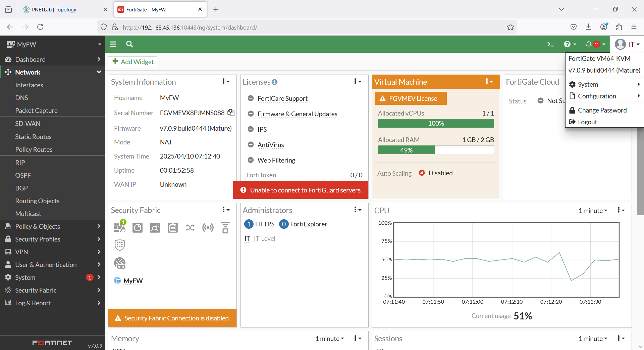Click the IT user avatar menu
The height and width of the screenshot is (350, 644).
[627, 44]
